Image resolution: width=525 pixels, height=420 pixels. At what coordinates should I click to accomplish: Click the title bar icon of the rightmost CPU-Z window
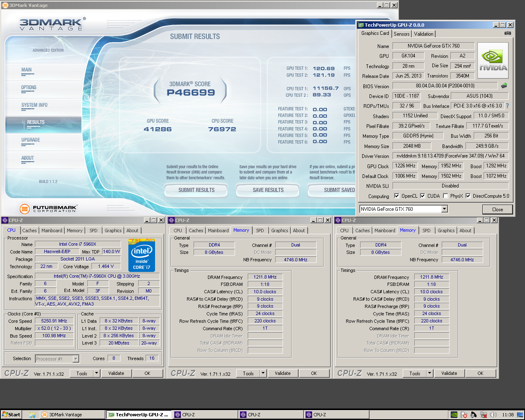pyautogui.click(x=338, y=220)
